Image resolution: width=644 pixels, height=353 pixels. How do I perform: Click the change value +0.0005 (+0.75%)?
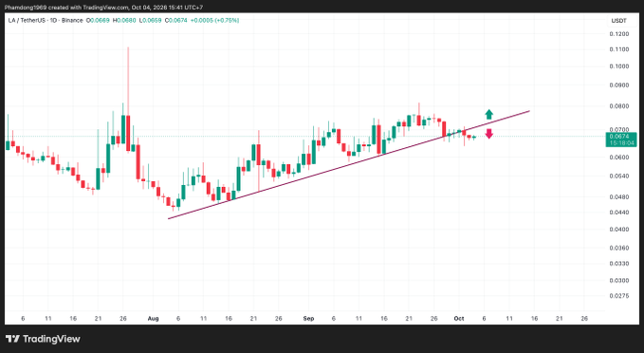pos(214,20)
